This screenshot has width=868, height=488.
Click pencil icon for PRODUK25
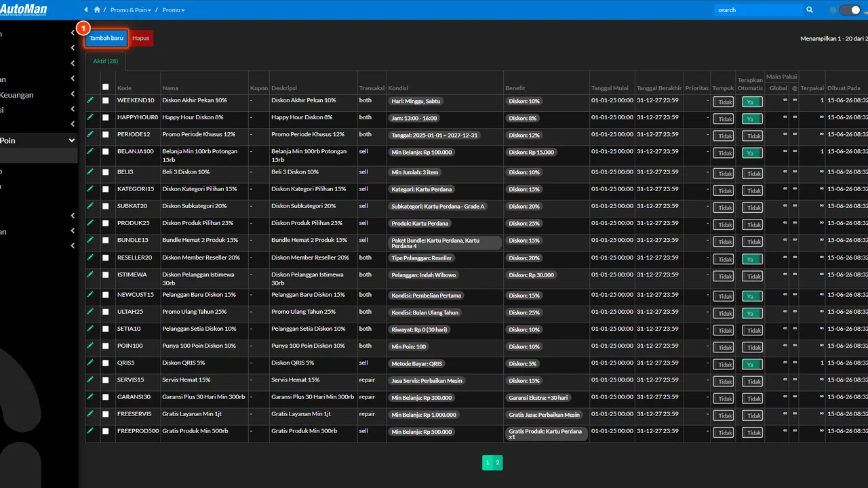tap(90, 222)
